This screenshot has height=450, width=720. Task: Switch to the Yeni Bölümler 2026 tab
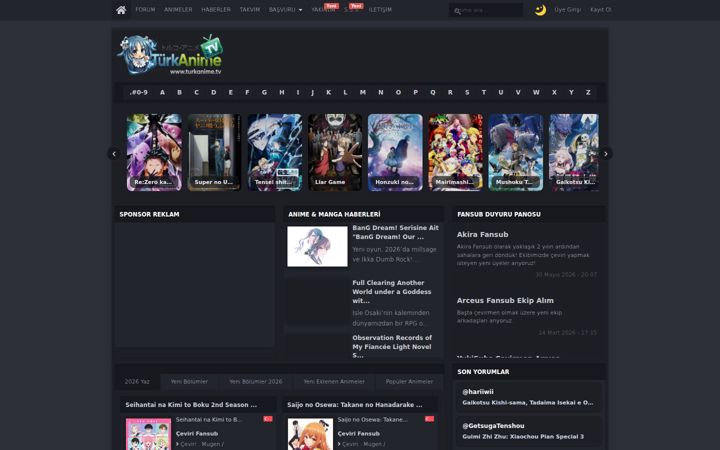(x=256, y=382)
